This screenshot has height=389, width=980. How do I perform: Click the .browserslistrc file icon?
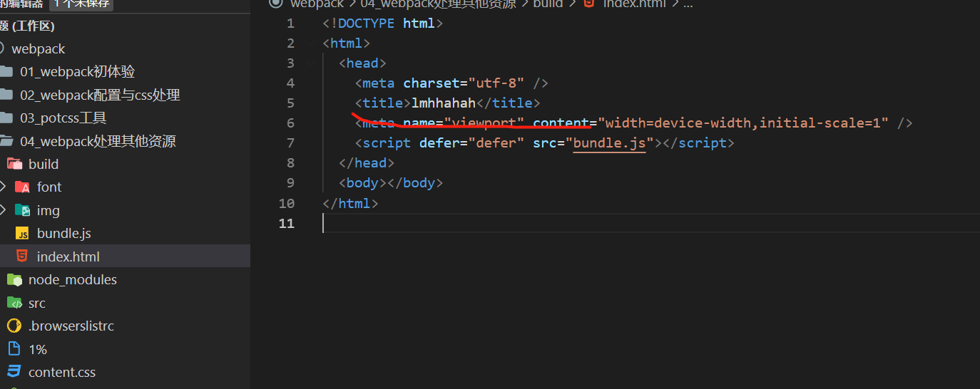[x=14, y=326]
